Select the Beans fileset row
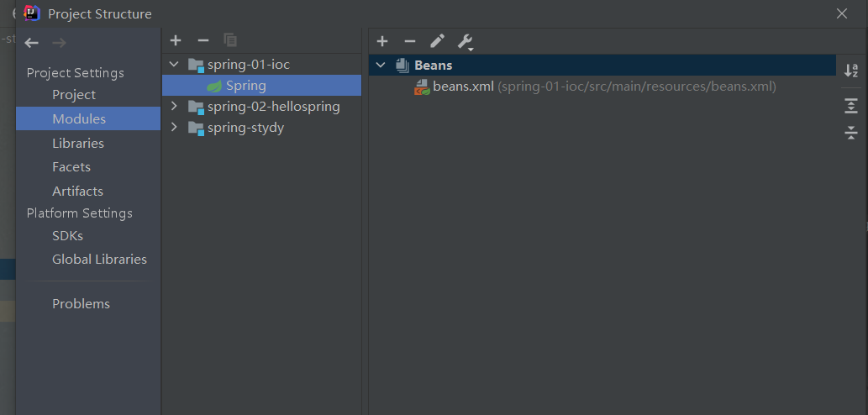This screenshot has width=868, height=415. 602,66
